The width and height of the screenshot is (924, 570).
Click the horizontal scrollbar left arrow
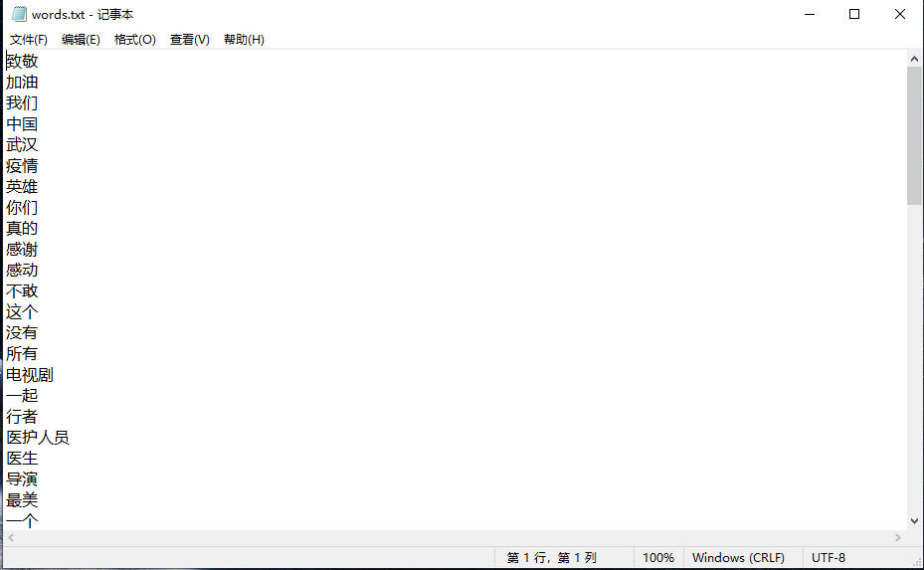(x=11, y=537)
